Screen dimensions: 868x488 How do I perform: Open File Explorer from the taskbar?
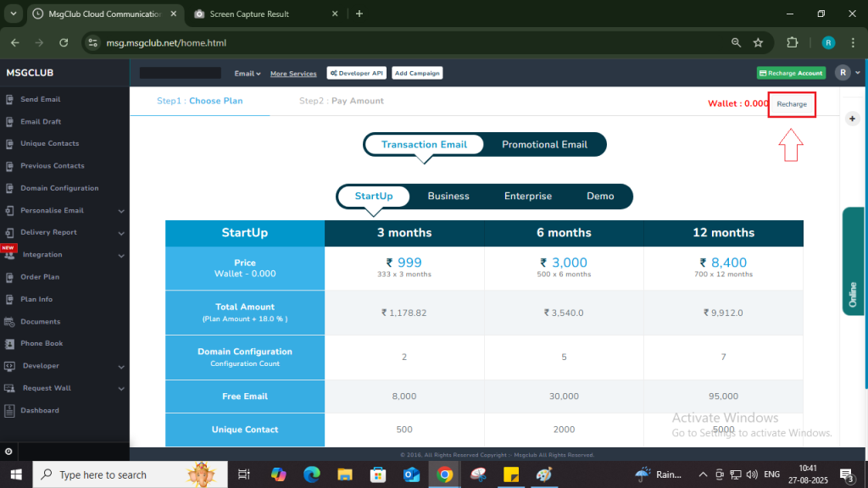click(345, 474)
